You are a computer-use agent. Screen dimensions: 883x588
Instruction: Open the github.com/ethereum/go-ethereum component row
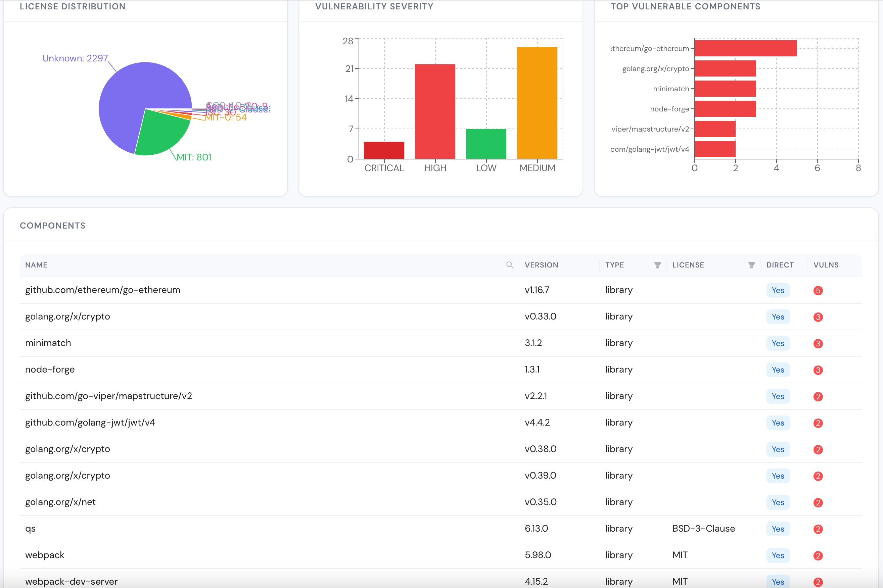[440, 290]
